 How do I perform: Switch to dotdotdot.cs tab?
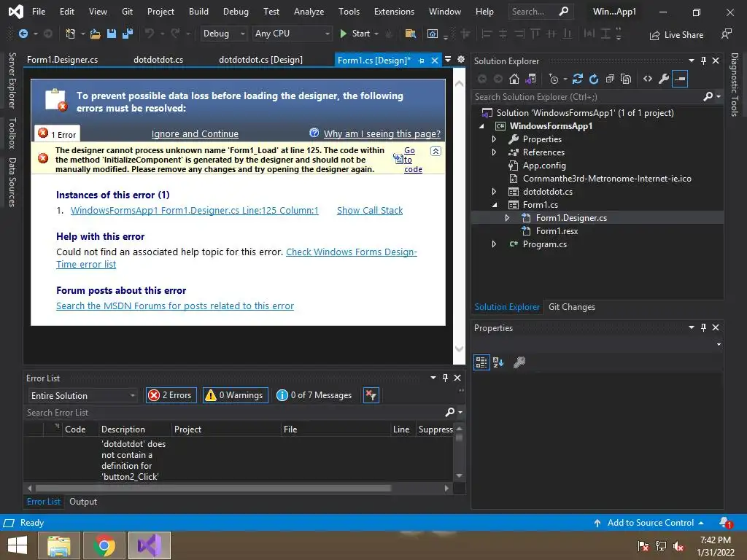click(x=158, y=60)
